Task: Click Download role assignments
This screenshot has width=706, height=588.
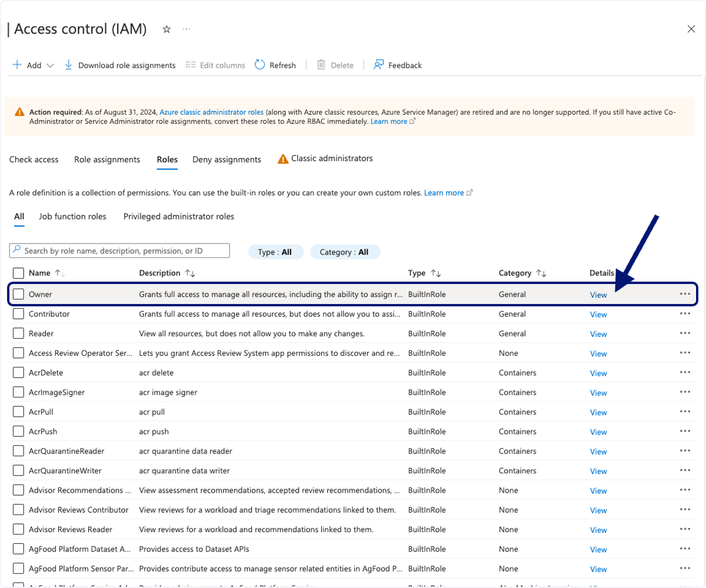Action: click(x=120, y=65)
